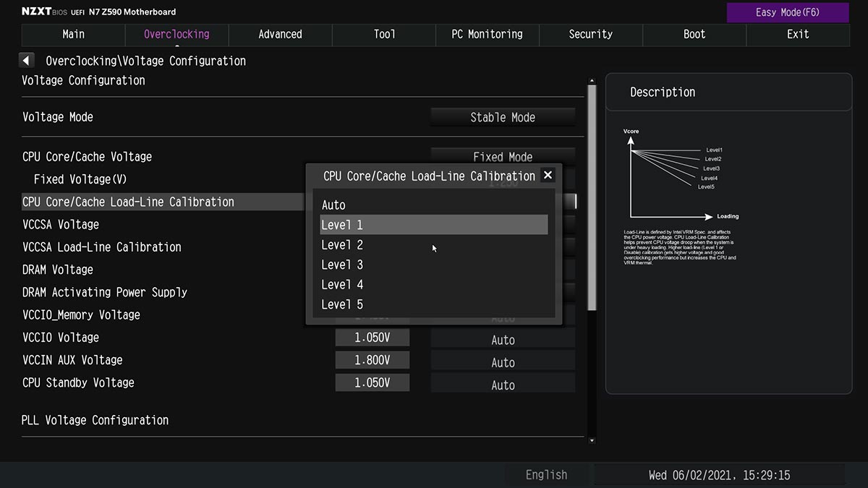The image size is (868, 488).
Task: Select DRAM Activating Power Supply row label
Action: [105, 292]
